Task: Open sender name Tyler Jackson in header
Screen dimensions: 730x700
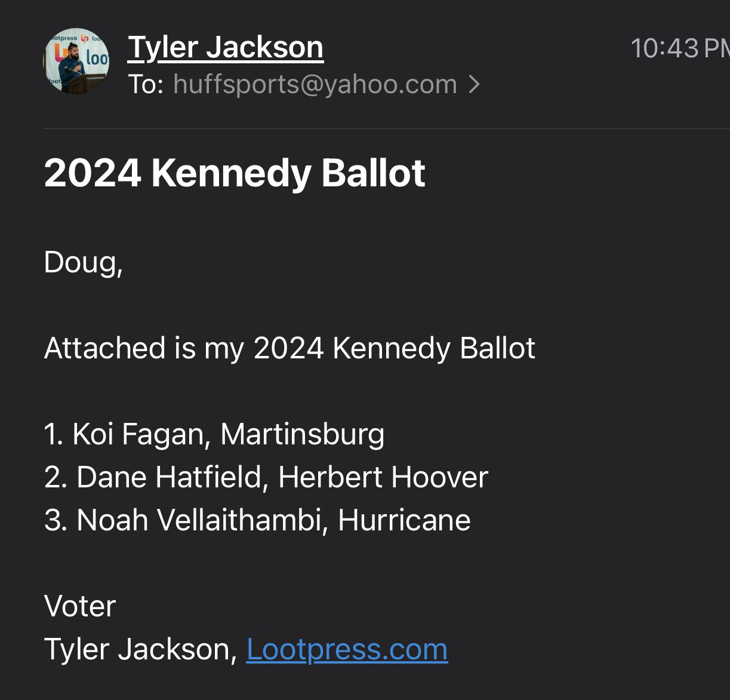Action: [226, 47]
